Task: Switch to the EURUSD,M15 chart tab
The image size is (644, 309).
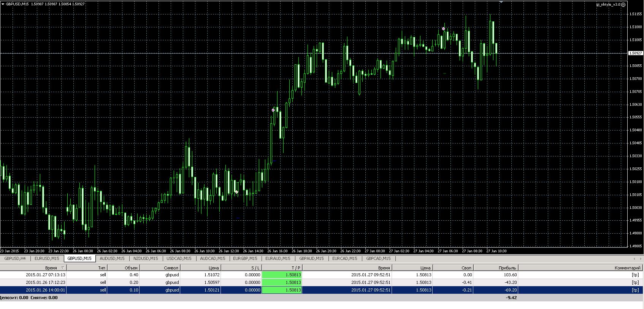Action: coord(47,258)
